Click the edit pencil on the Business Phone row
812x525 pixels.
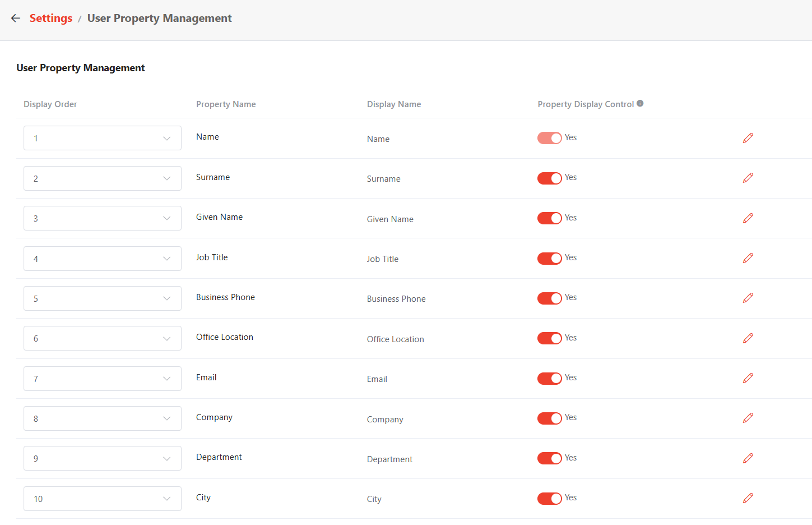[x=748, y=298]
